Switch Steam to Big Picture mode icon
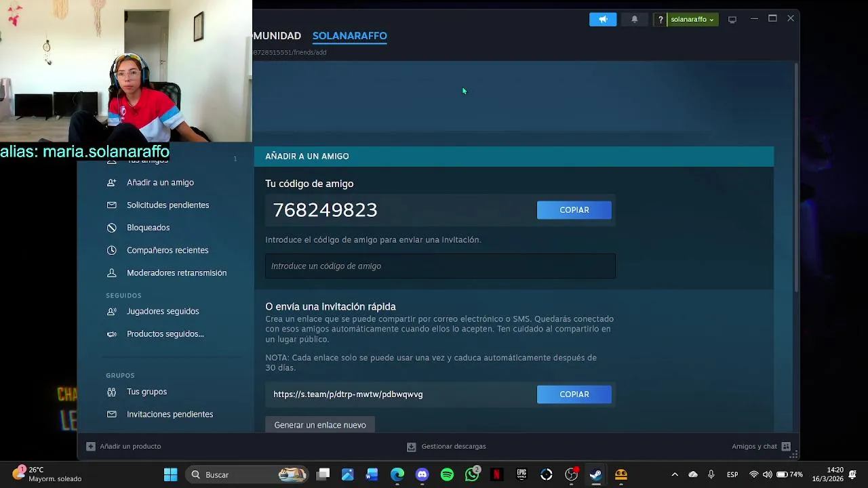Viewport: 868px width, 488px height. point(732,20)
